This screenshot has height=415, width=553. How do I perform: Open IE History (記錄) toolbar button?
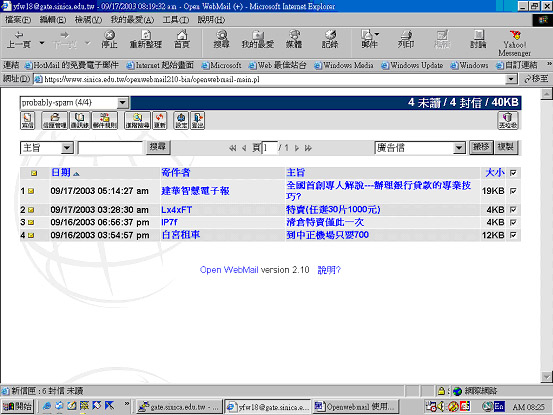click(x=330, y=40)
